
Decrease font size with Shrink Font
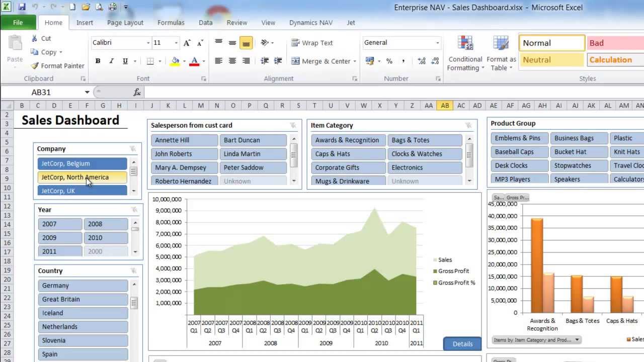(200, 43)
